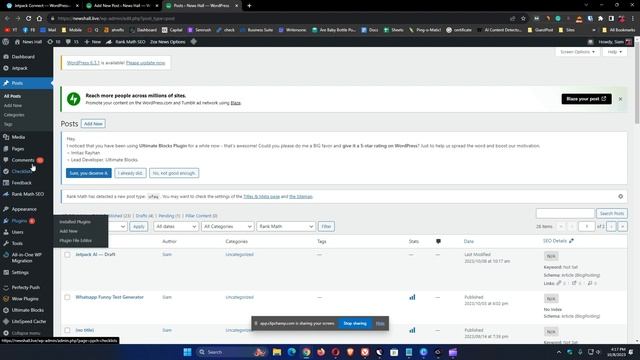The height and width of the screenshot is (360, 640).
Task: Open the updates counter in admin bar
Action: pyautogui.click(x=54, y=42)
